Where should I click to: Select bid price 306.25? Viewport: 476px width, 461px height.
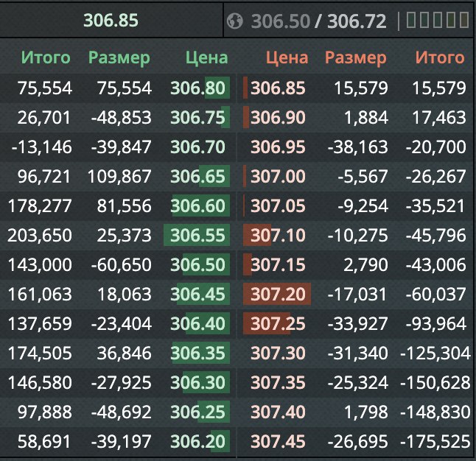pyautogui.click(x=197, y=412)
